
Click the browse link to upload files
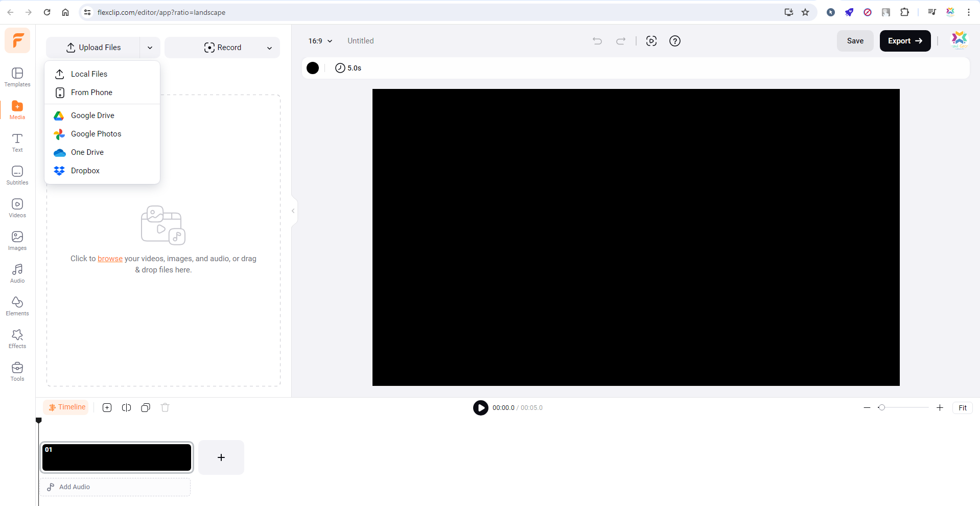pyautogui.click(x=110, y=259)
